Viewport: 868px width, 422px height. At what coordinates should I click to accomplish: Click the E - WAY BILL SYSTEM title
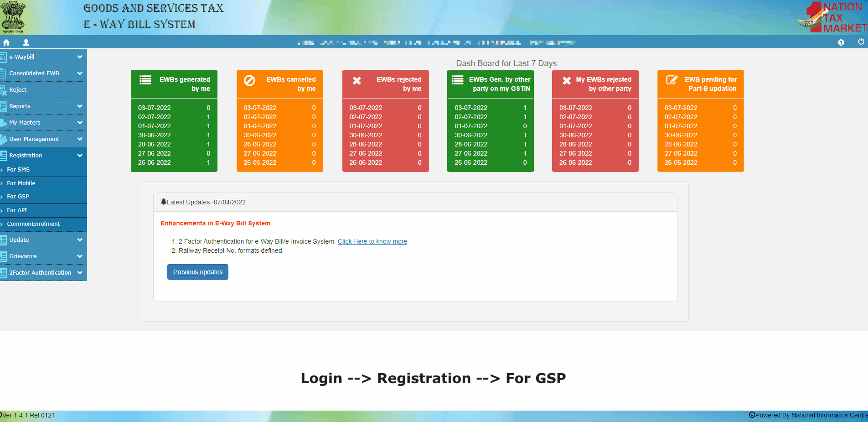[139, 25]
